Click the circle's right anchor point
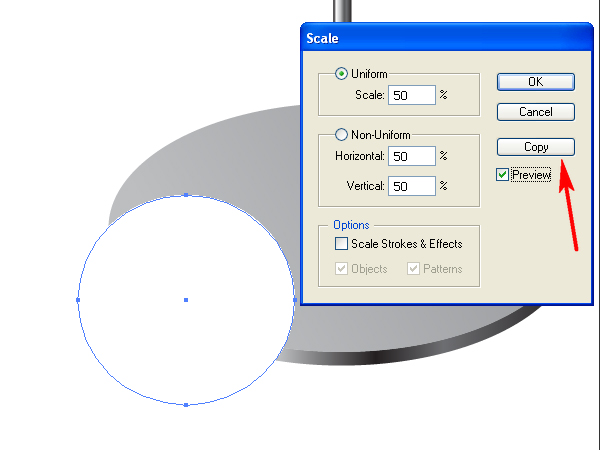The height and width of the screenshot is (450, 600). (295, 300)
